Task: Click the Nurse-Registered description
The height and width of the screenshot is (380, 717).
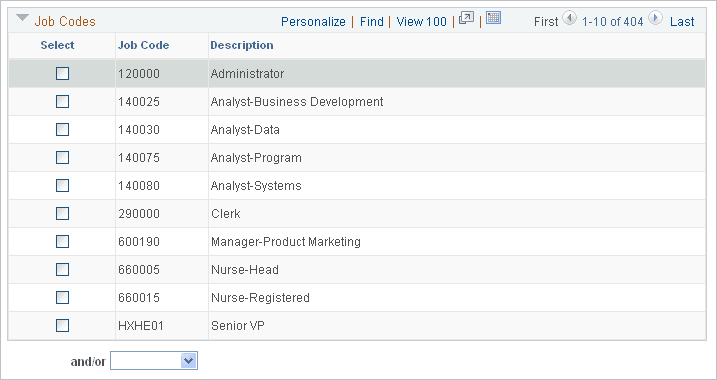Action: tap(261, 298)
